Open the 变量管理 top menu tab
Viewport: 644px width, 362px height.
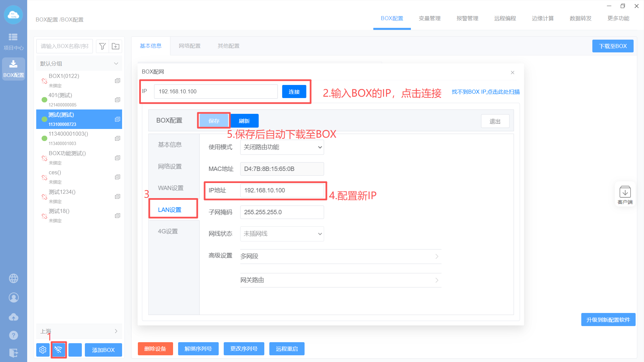tap(429, 18)
